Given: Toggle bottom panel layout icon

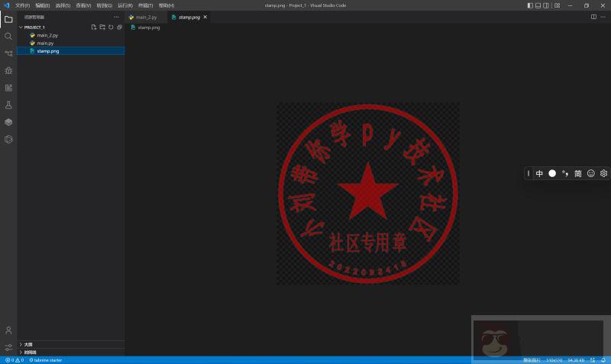Looking at the screenshot, I should point(538,5).
